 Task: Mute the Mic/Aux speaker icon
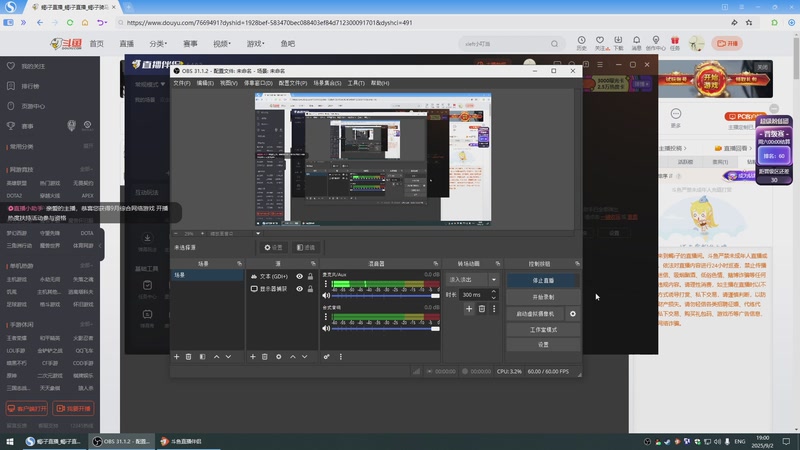[326, 295]
